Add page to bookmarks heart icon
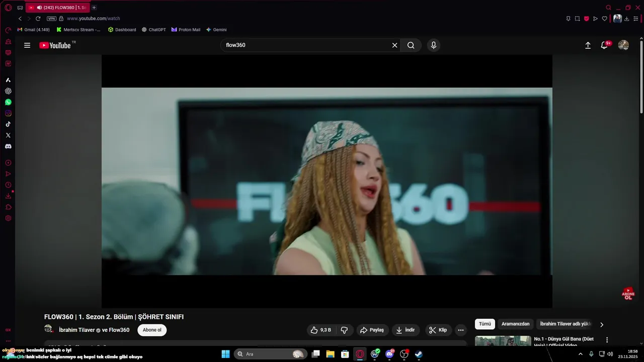Screen dimensions: 644x362 604,19
